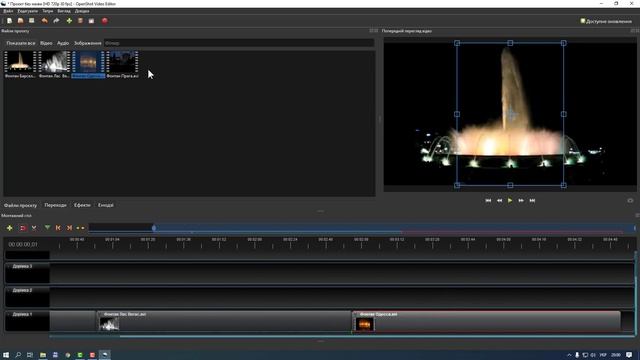This screenshot has width=640, height=360.
Task: Open File Explorer from taskbar
Action: 43,355
